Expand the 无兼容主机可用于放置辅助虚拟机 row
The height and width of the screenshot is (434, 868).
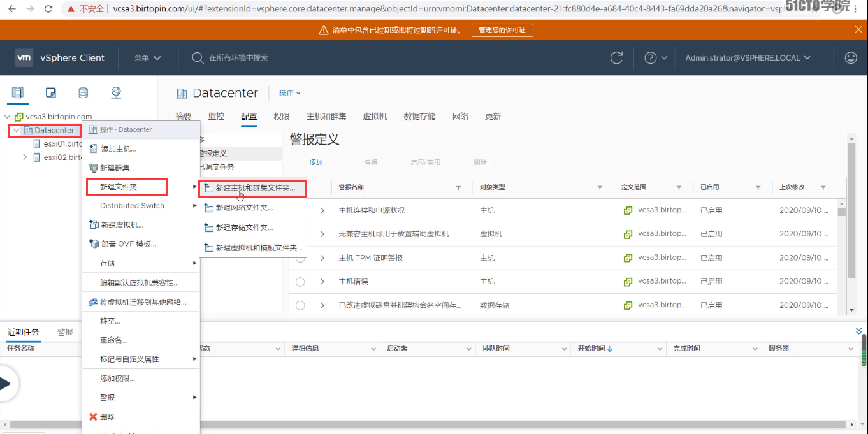(x=322, y=234)
